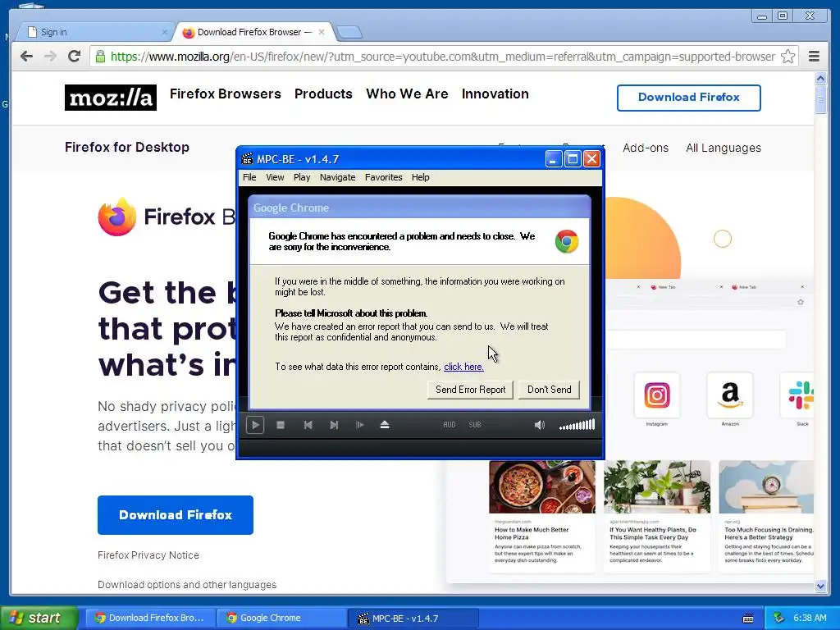Image resolution: width=840 pixels, height=630 pixels.
Task: Reload the Mozilla page
Action: pyautogui.click(x=74, y=57)
